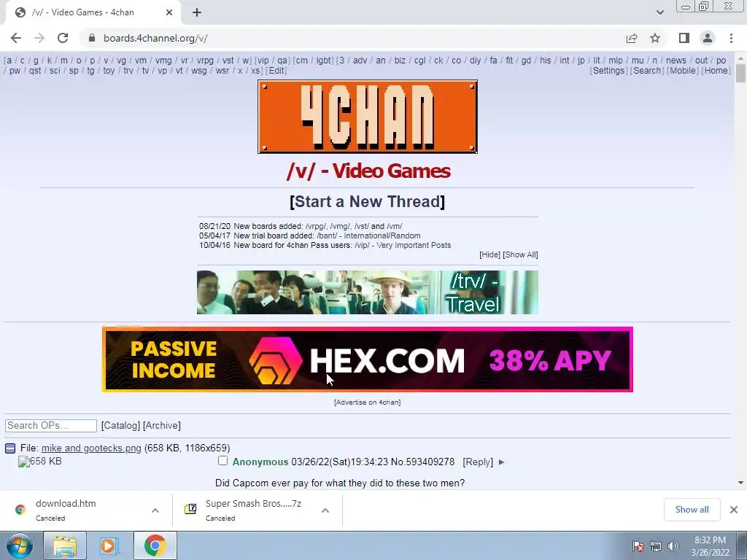Bookmark this page with the star icon

pos(655,38)
